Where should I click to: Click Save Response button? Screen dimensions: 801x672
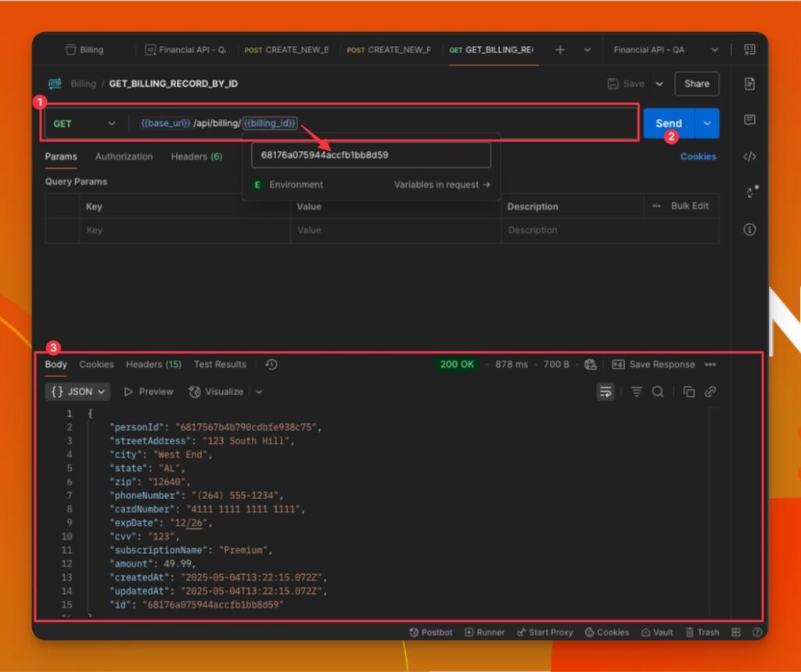[x=653, y=365]
